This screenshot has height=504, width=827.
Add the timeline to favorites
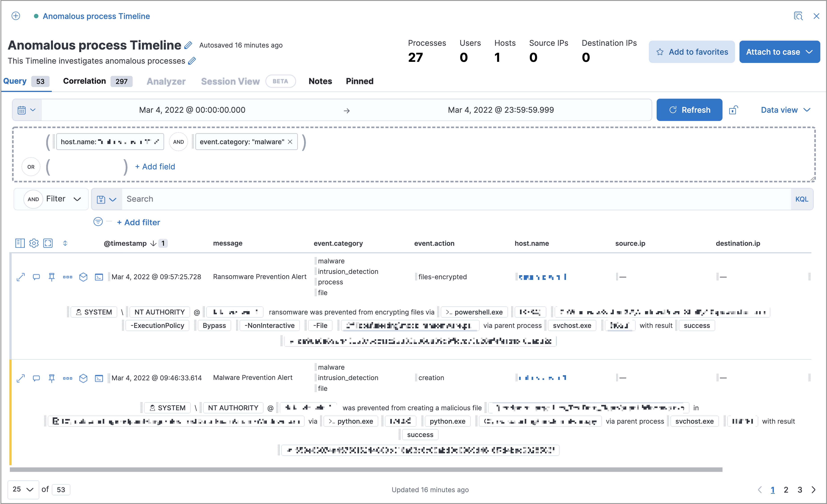pyautogui.click(x=692, y=52)
